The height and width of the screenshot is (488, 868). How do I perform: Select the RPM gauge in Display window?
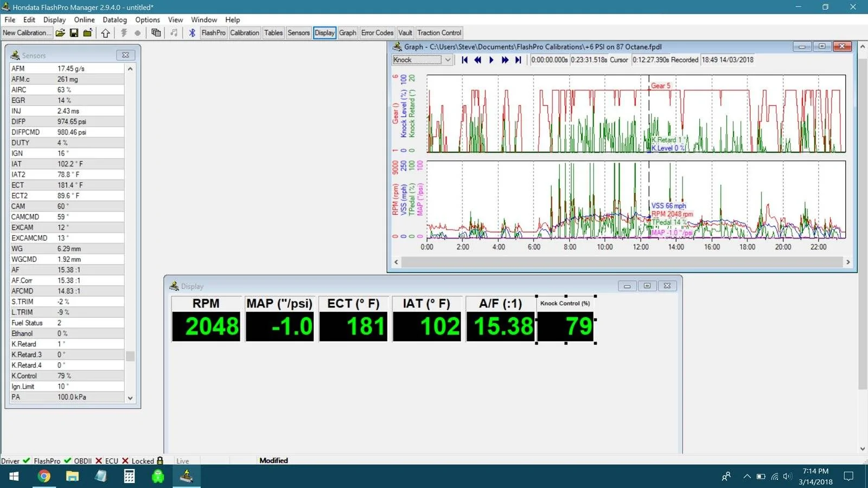pos(206,319)
